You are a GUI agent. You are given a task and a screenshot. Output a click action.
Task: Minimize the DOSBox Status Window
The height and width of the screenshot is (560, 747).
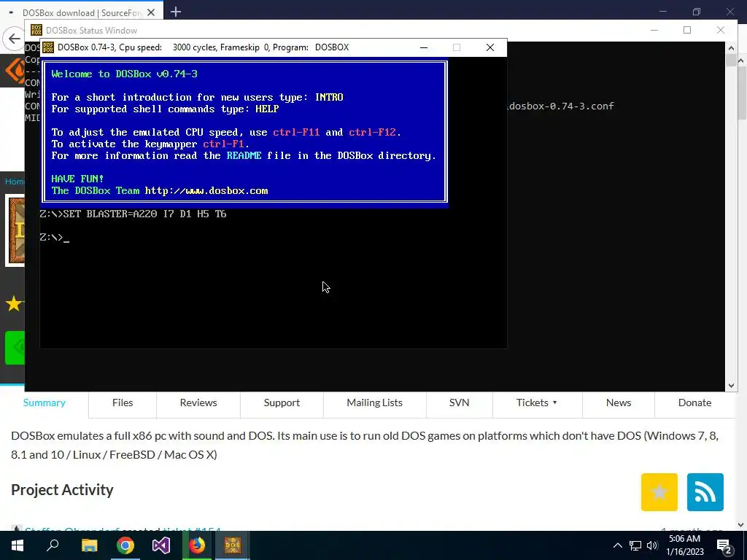pyautogui.click(x=654, y=30)
